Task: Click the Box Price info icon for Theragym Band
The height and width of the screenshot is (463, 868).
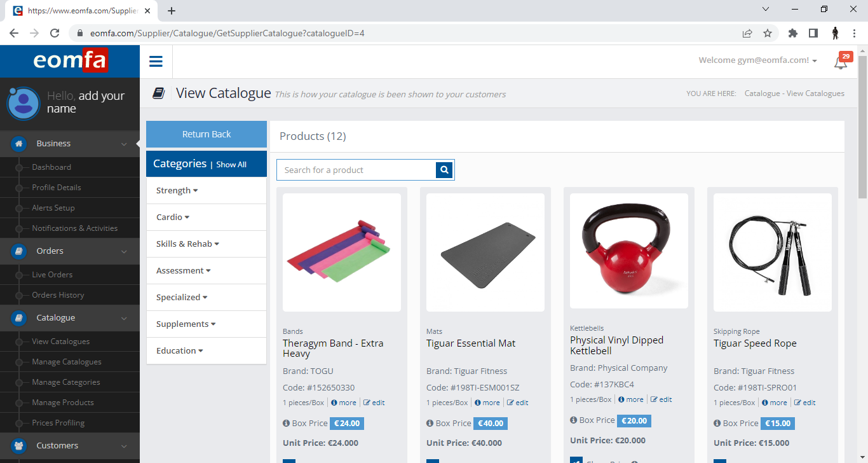Action: pyautogui.click(x=286, y=423)
